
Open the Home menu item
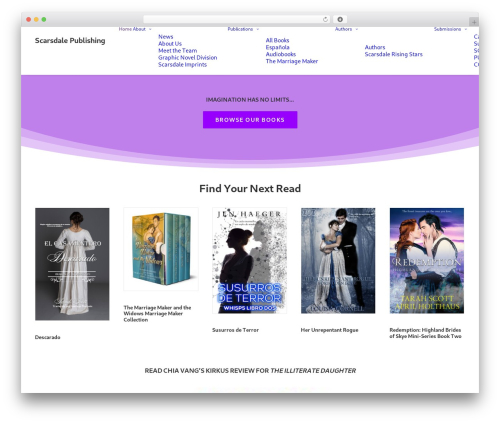pyautogui.click(x=125, y=29)
